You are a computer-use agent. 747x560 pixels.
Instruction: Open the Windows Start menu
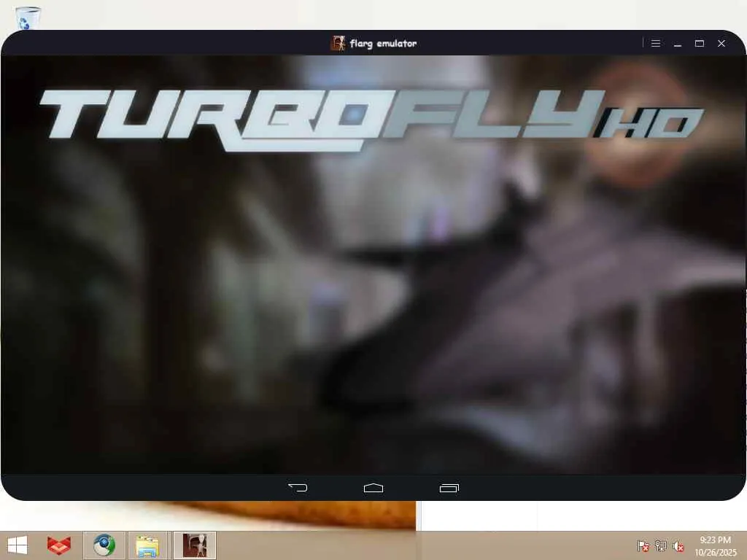(18, 545)
